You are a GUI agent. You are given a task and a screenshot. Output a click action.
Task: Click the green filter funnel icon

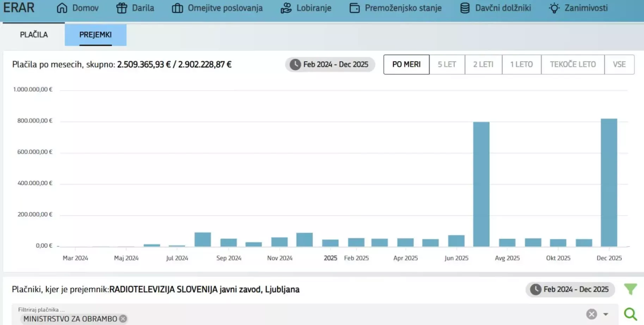pos(631,289)
